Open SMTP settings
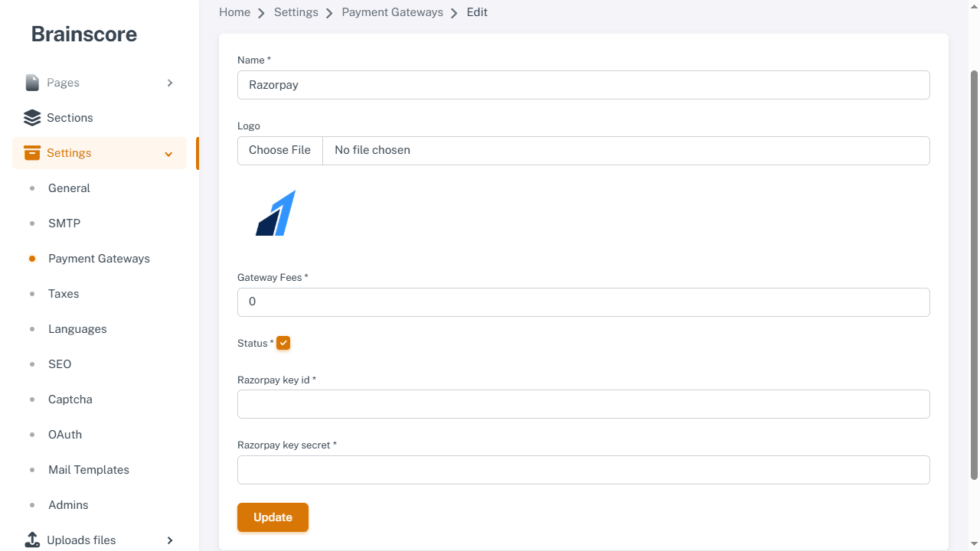 click(x=64, y=223)
